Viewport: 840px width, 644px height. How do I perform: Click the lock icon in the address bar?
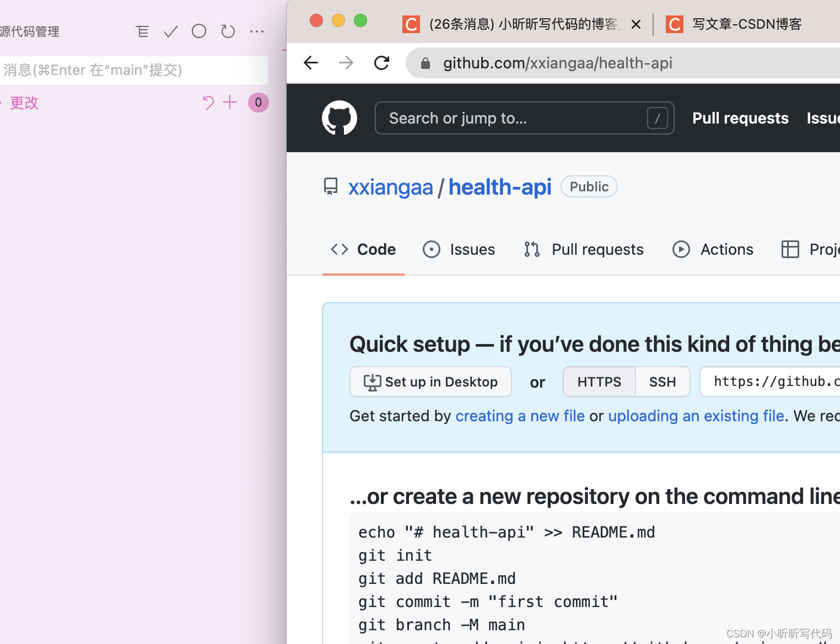[x=426, y=63]
